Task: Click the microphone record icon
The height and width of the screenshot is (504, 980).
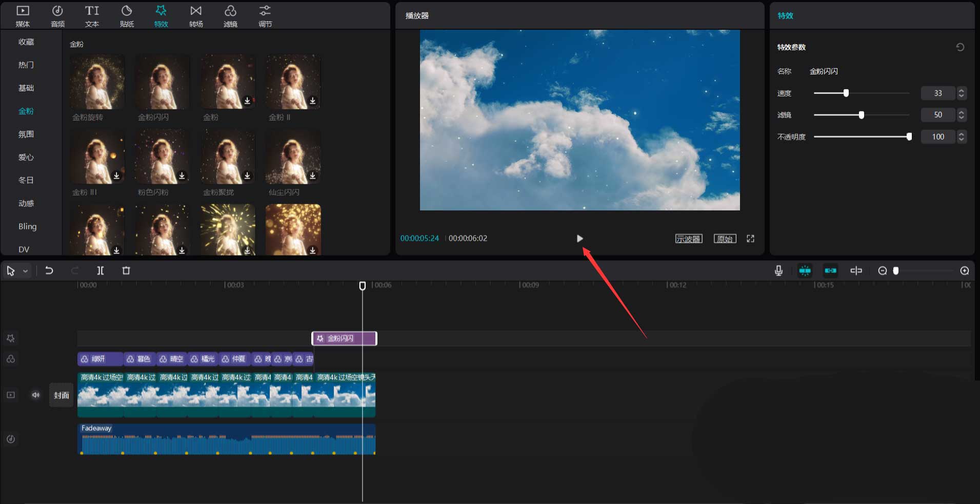Action: [778, 270]
